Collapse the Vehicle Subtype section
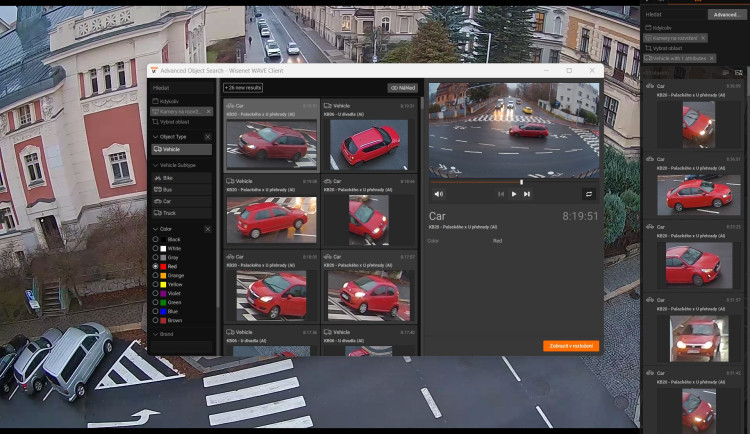 (155, 164)
